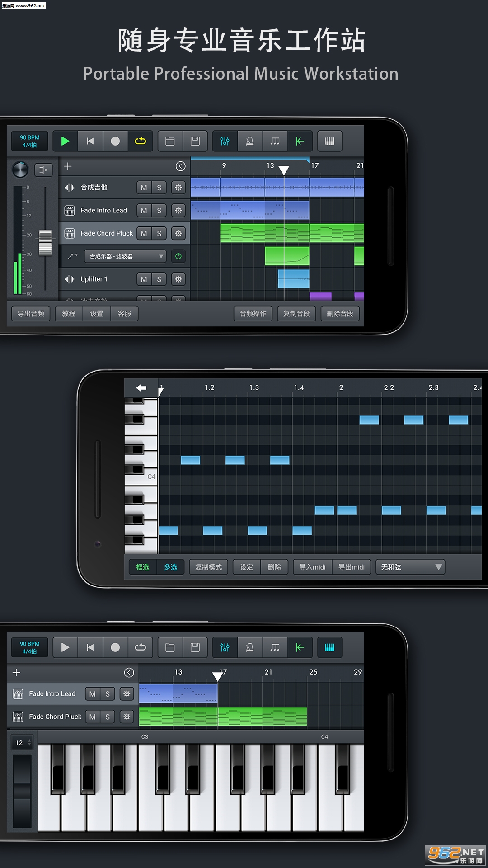Viewport: 488px width, 868px height.
Task: Click the 复制音段 button
Action: (296, 314)
